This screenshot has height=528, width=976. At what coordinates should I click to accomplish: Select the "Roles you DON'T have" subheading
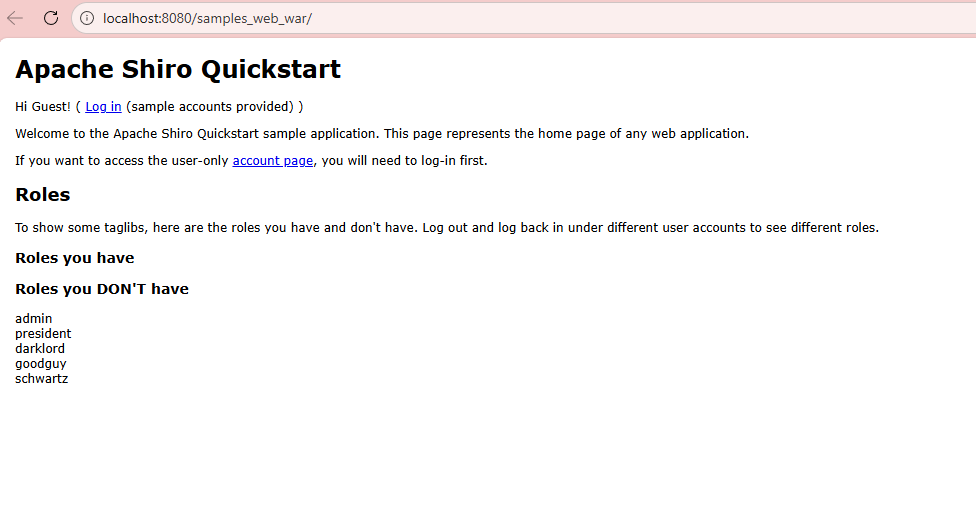click(102, 289)
